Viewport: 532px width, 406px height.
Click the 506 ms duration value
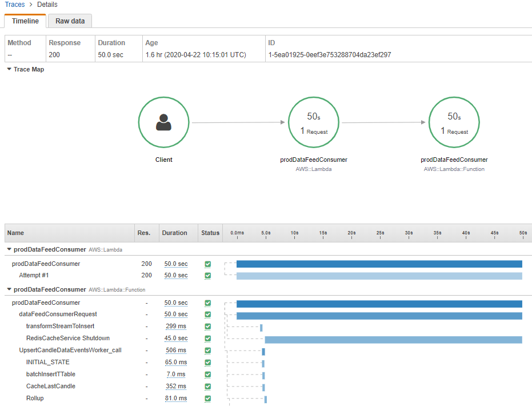(176, 351)
